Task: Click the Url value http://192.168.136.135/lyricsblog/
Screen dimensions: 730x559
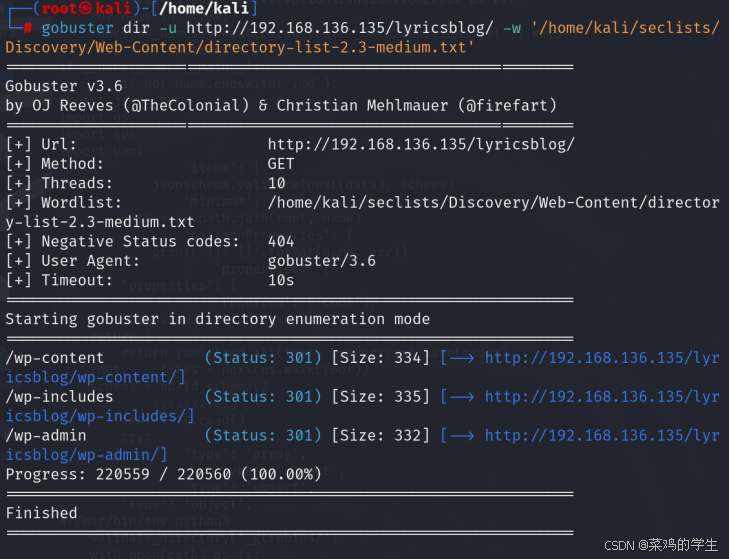Action: (421, 144)
